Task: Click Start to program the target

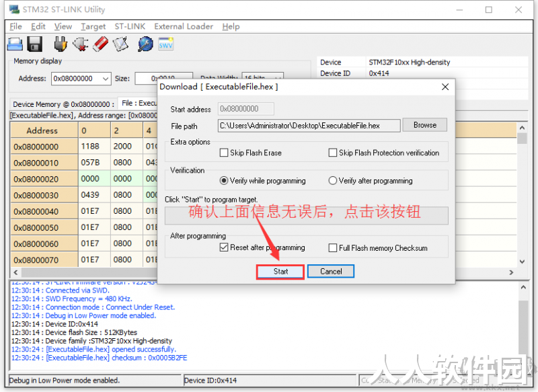Action: (x=280, y=272)
